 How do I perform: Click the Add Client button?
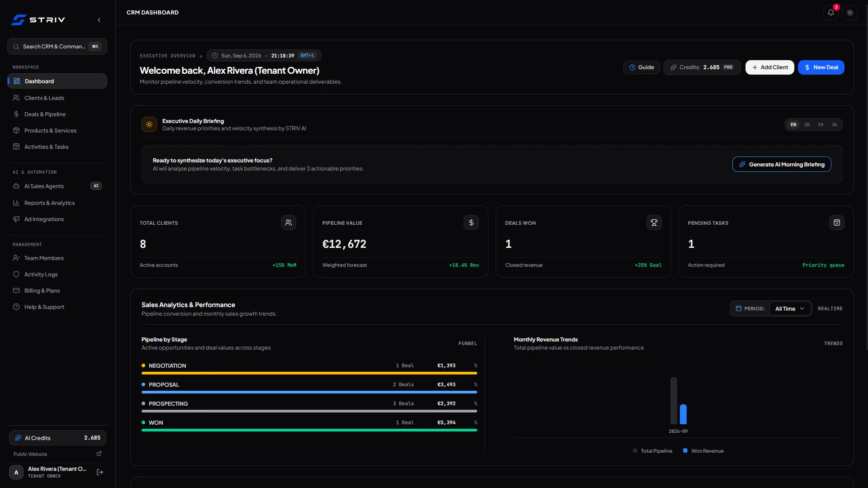point(770,67)
